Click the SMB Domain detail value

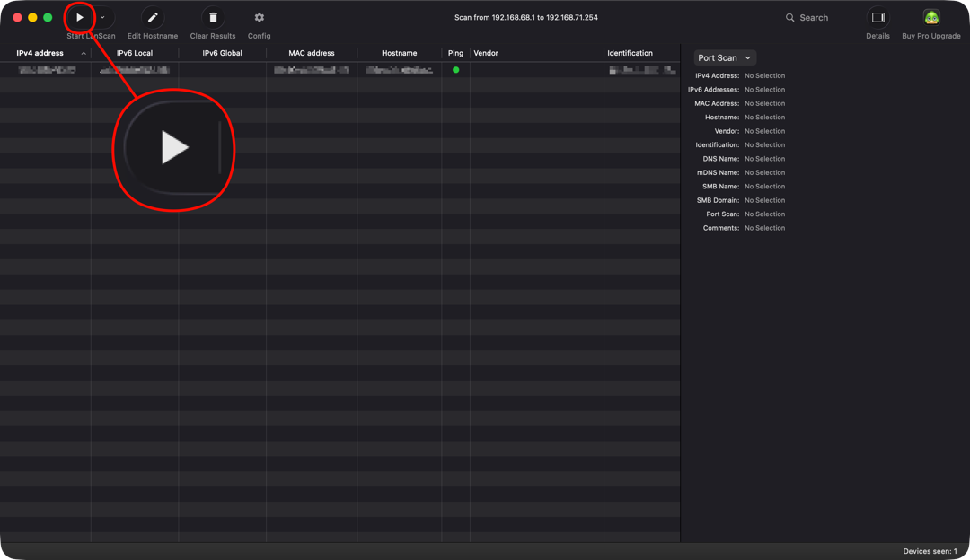[x=764, y=200]
